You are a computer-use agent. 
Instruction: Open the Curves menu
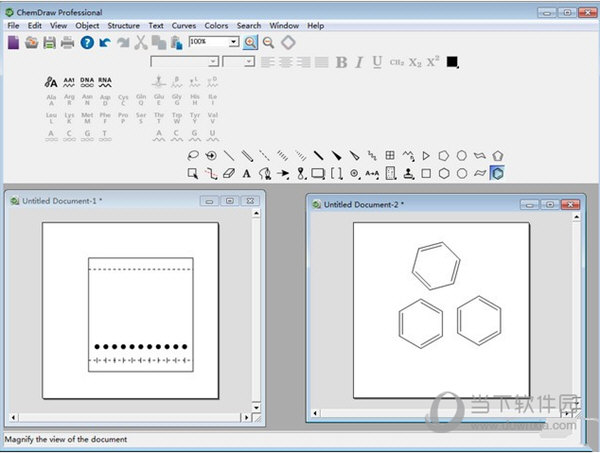point(184,25)
